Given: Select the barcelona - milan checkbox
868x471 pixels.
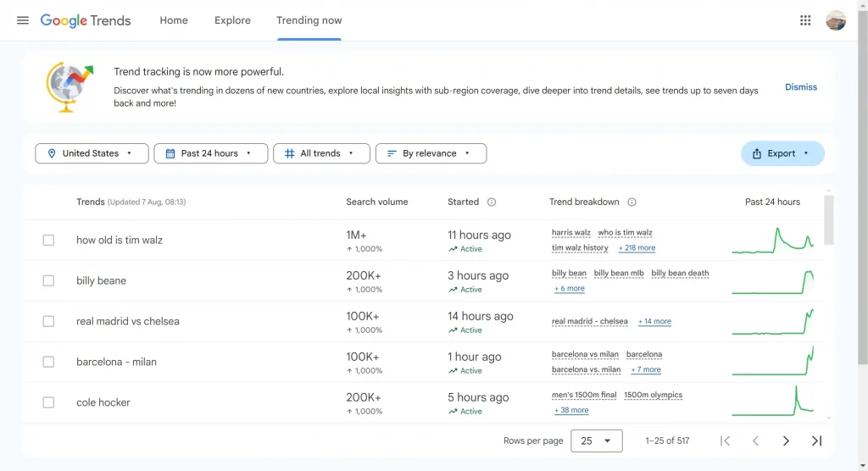Looking at the screenshot, I should tap(48, 362).
